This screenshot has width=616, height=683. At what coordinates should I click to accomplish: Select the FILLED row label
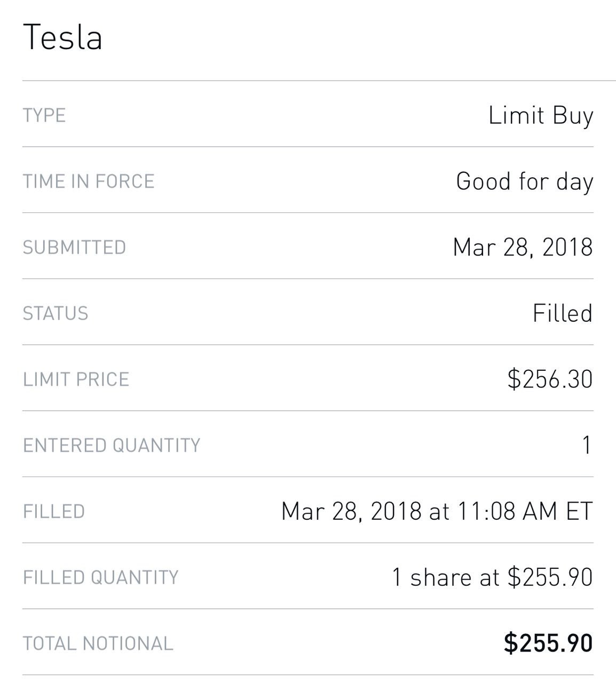tap(54, 512)
